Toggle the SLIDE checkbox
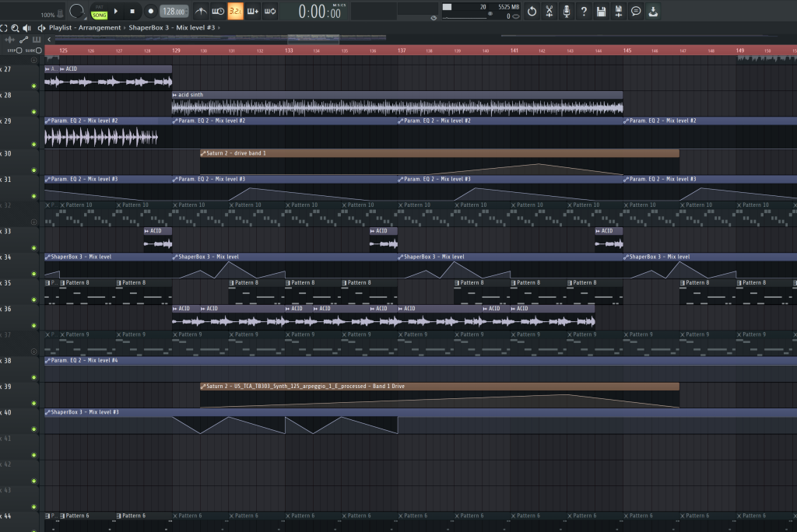797x532 pixels. [39, 51]
